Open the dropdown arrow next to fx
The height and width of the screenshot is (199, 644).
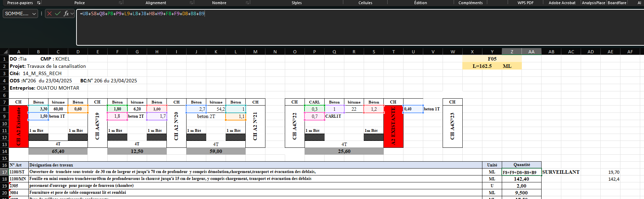(72, 14)
